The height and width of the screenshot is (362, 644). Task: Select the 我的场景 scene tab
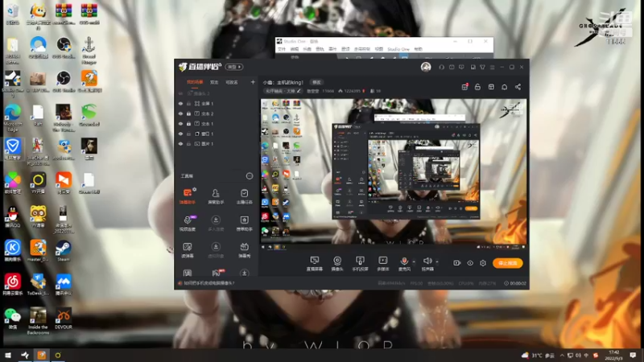tap(195, 82)
